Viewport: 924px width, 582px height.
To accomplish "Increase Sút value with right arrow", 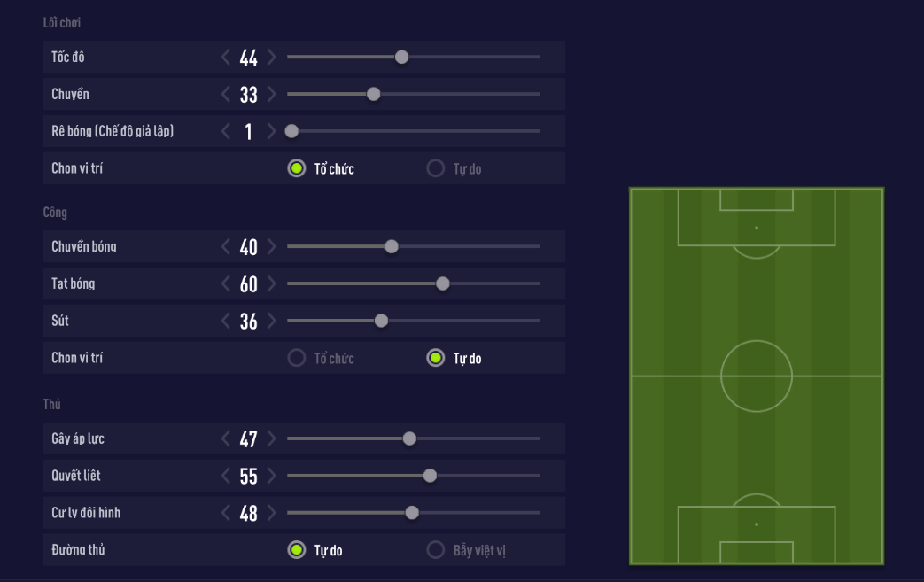I will coord(271,322).
